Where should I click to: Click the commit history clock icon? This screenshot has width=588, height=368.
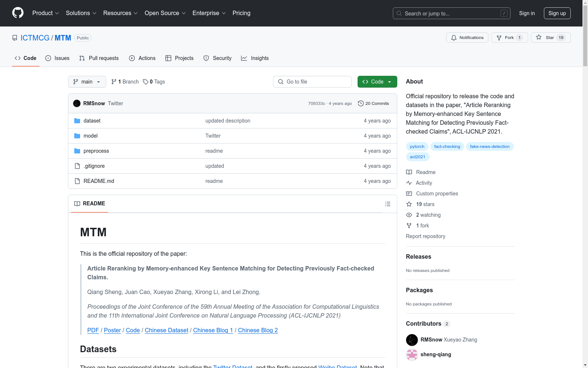click(x=361, y=103)
